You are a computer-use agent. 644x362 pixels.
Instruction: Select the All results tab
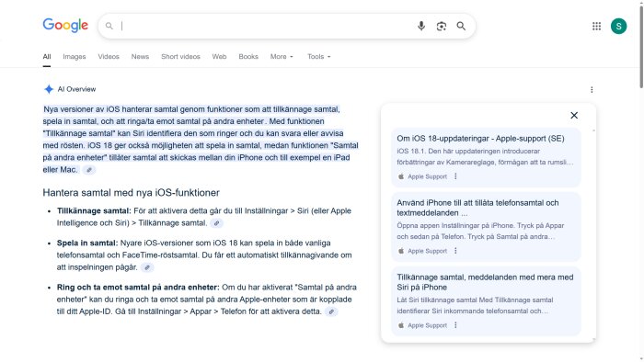(x=47, y=57)
